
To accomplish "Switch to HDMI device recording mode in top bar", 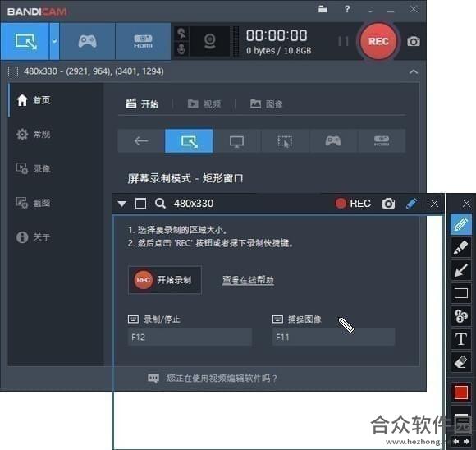I will [143, 41].
